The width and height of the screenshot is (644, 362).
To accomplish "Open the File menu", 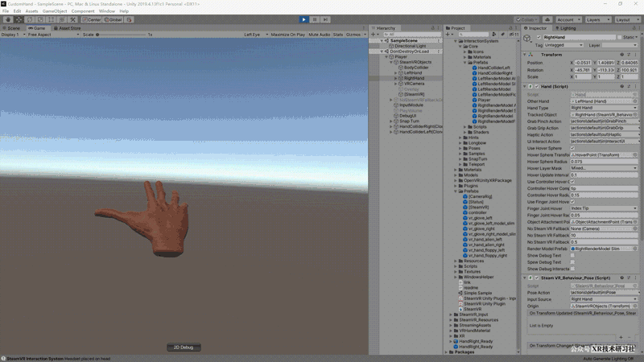I will tap(6, 11).
